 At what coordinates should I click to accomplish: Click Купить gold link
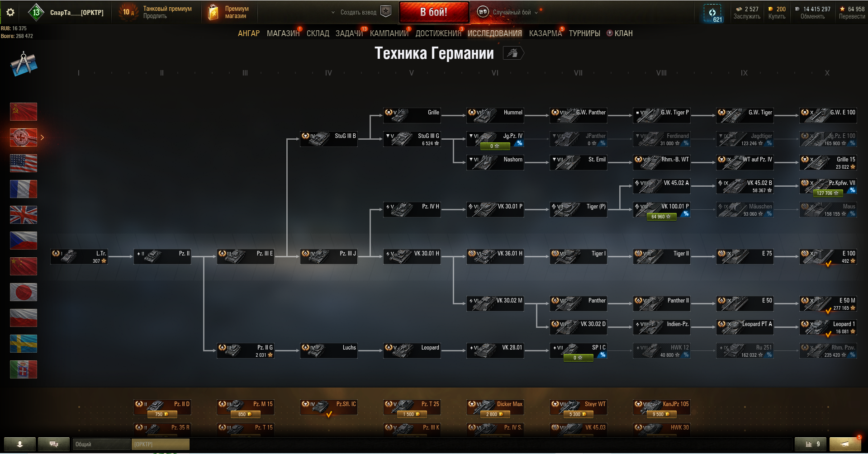pos(777,16)
